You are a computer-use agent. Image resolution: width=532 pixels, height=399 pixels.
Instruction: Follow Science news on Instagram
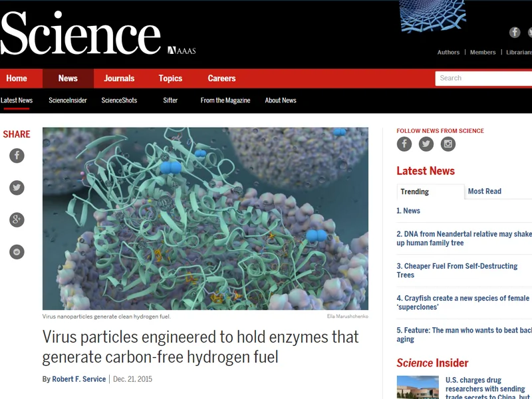tap(448, 144)
